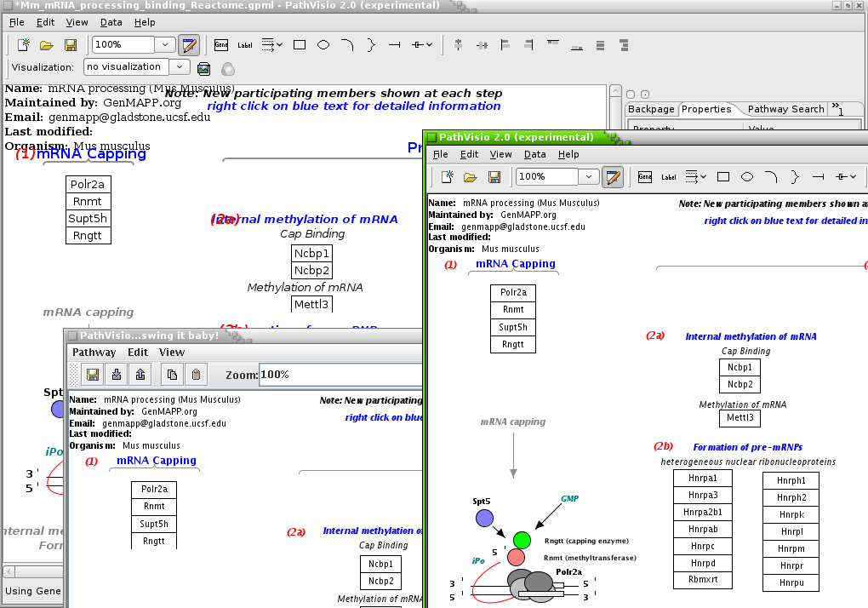Select Rectangle shape tool in main window
The width and height of the screenshot is (868, 608).
(x=300, y=45)
